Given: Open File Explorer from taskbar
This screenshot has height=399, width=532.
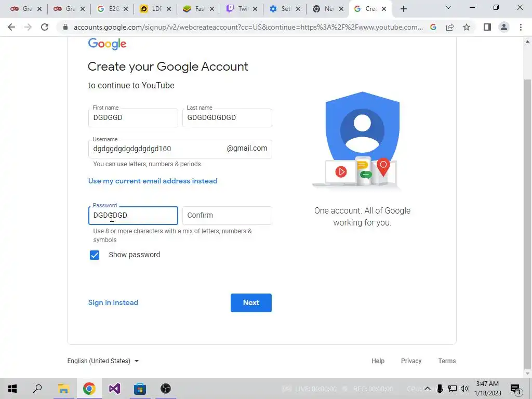Looking at the screenshot, I should 63,389.
